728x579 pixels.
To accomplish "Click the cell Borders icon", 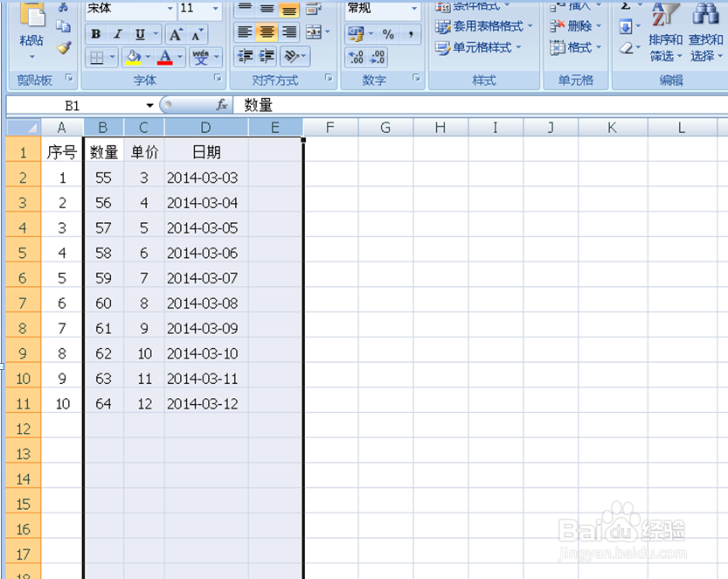I will pos(96,58).
